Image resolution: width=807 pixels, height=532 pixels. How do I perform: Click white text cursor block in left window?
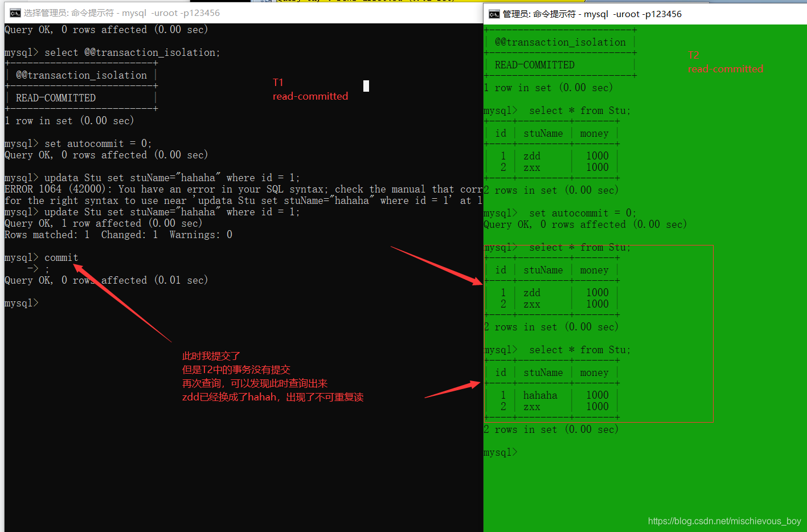(366, 86)
